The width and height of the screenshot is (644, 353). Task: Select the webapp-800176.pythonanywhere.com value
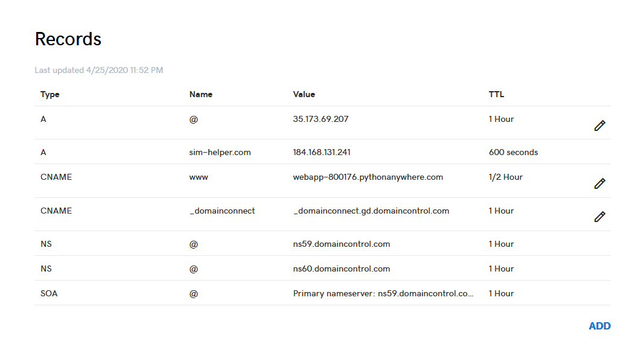click(x=368, y=177)
